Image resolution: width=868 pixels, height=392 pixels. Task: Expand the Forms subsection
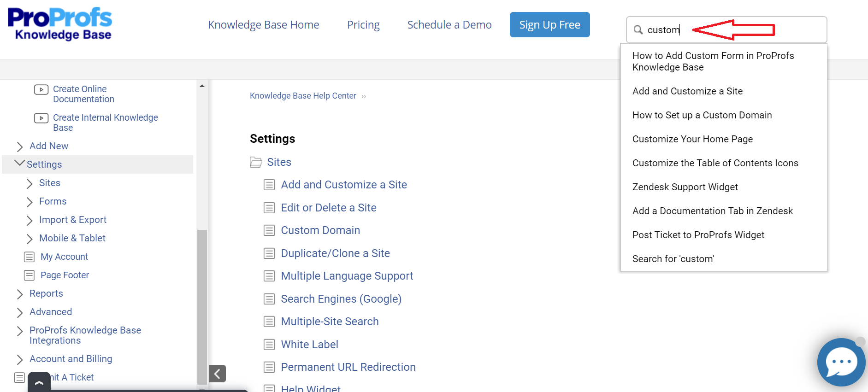tap(30, 202)
